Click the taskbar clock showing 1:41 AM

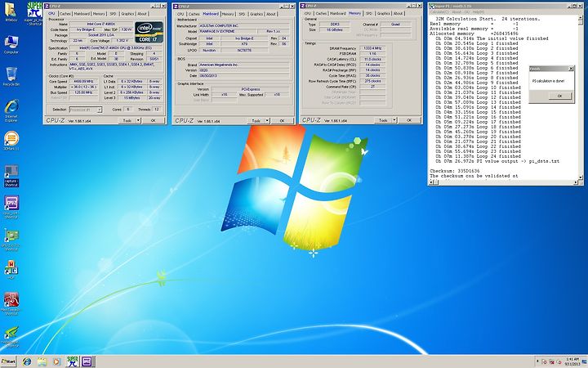(572, 361)
